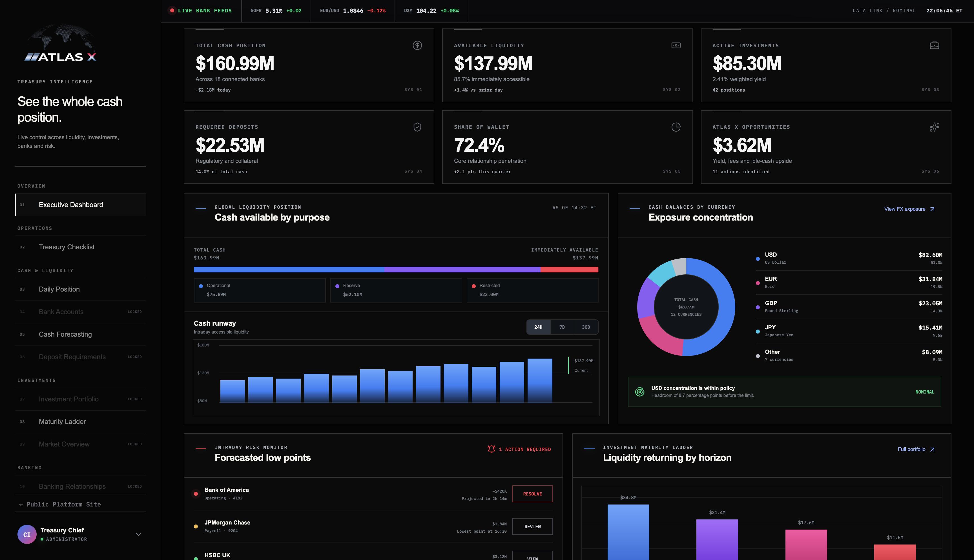Image resolution: width=974 pixels, height=560 pixels.
Task: Click the Atlas X globe logo
Action: [x=61, y=43]
